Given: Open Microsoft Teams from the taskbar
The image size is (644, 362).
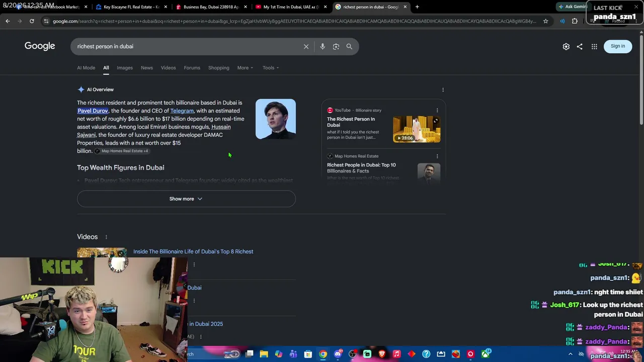Looking at the screenshot, I should click(293, 354).
